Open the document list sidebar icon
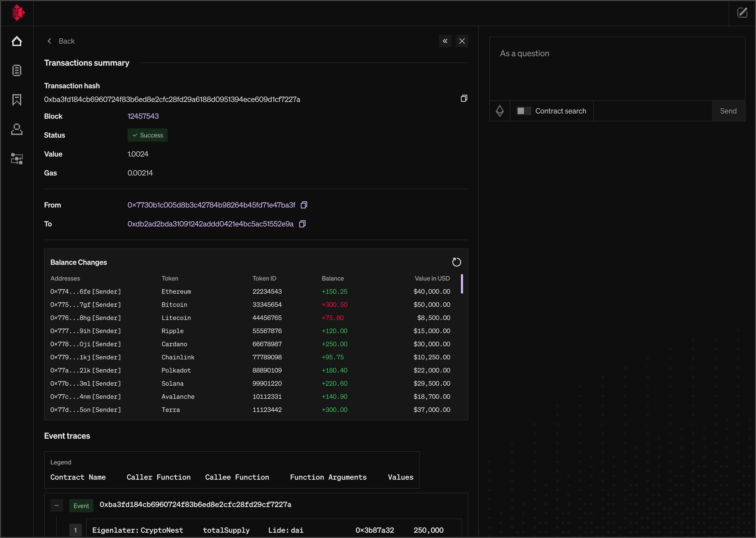 [x=17, y=71]
